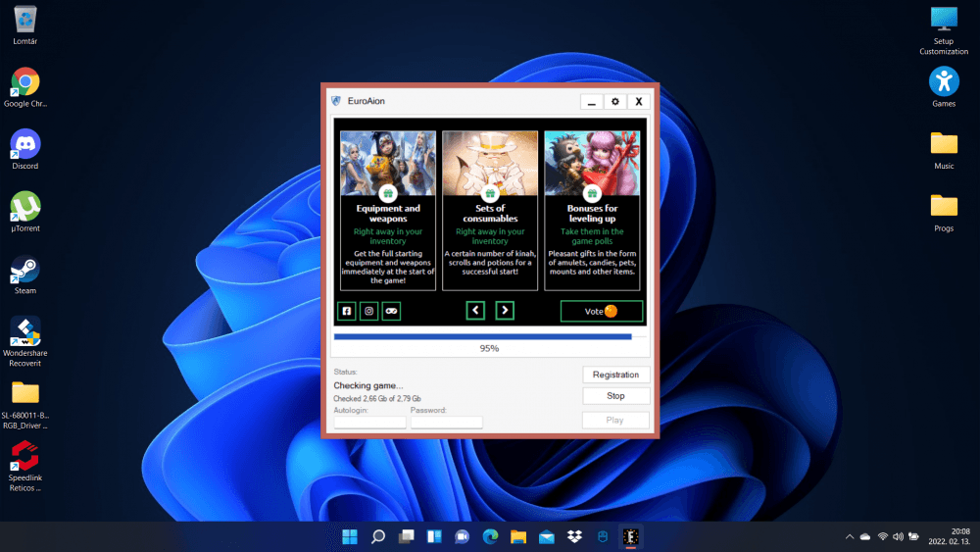Stop the game file check

615,396
